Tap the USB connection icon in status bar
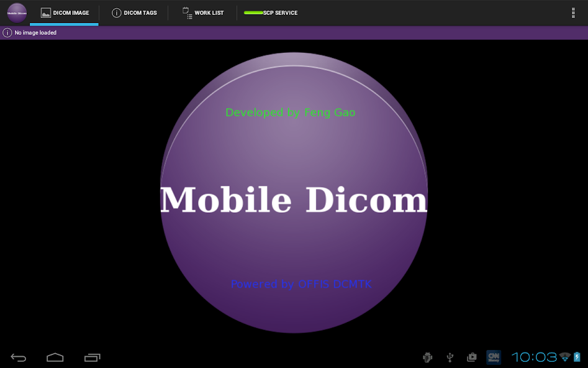Screen dimensions: 588x368 pos(449,357)
